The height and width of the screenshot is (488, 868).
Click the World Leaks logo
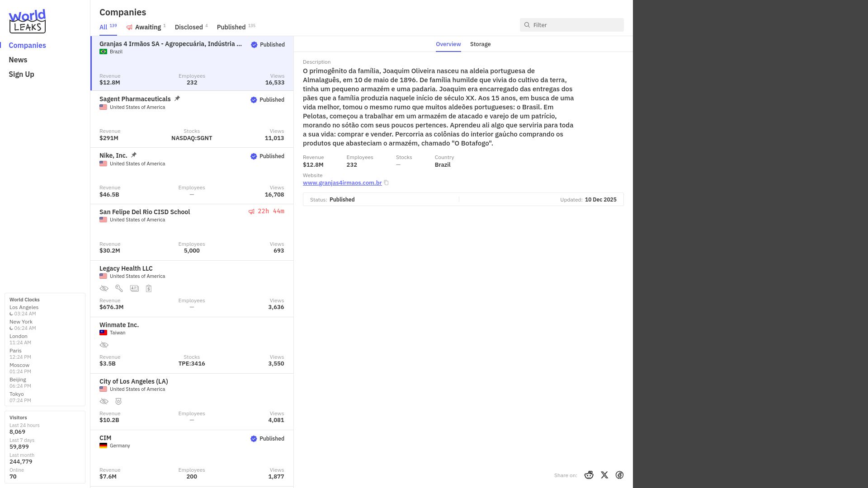click(x=27, y=21)
